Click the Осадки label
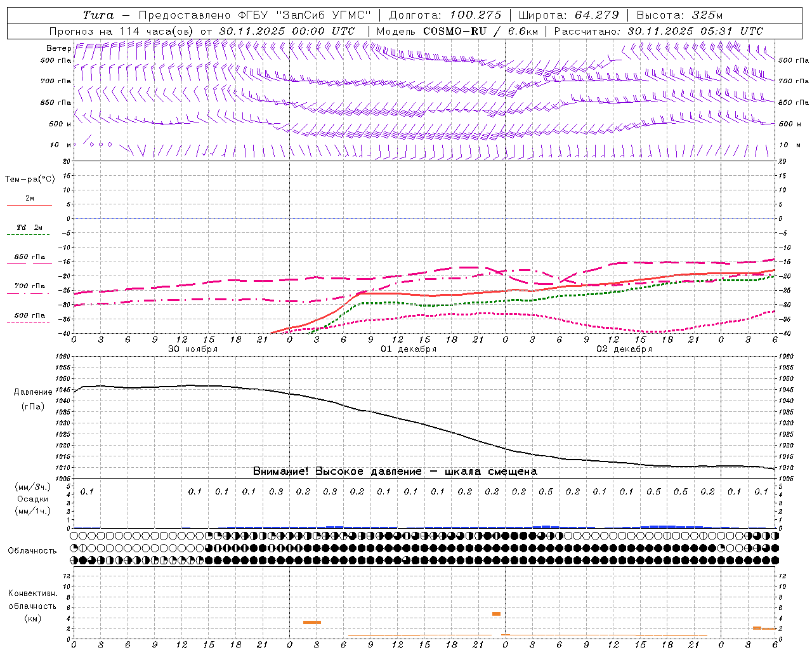This screenshot has width=812, height=650. (x=33, y=499)
